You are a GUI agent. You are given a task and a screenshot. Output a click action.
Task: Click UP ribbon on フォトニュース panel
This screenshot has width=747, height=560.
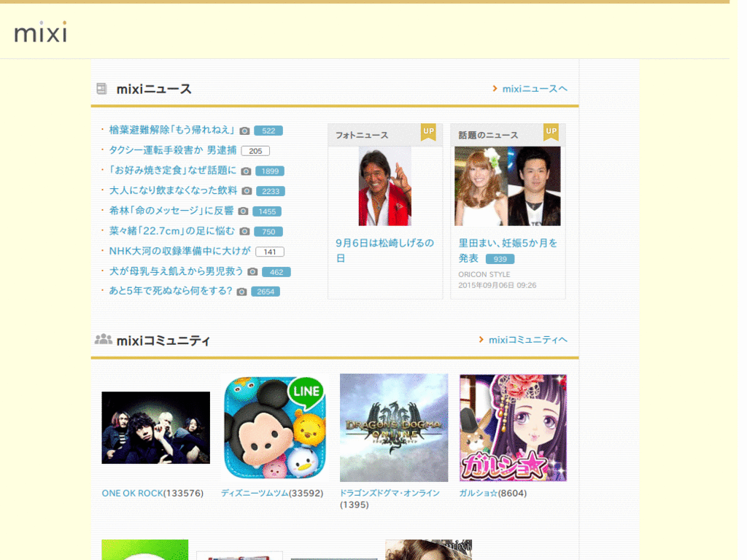[x=428, y=132]
